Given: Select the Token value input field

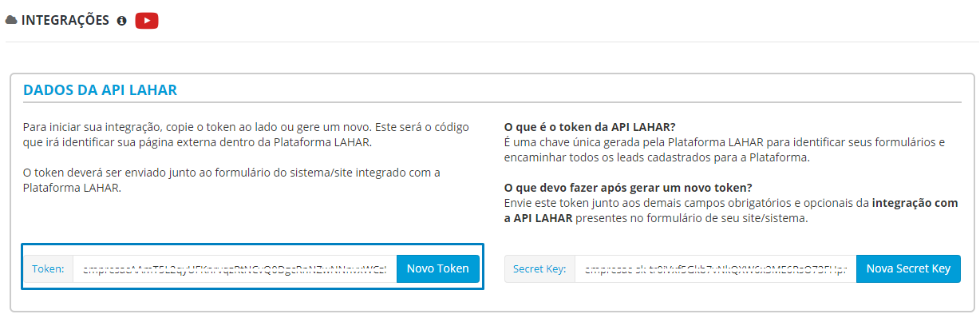Looking at the screenshot, I should click(x=235, y=268).
